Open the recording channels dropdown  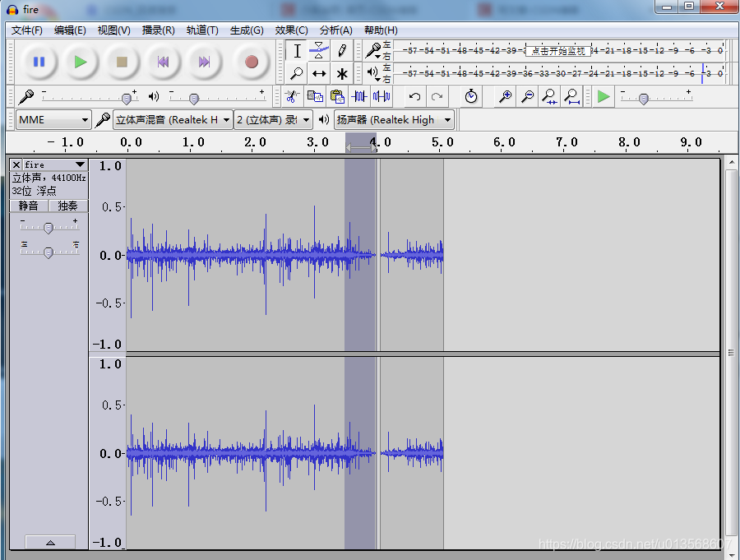point(273,120)
